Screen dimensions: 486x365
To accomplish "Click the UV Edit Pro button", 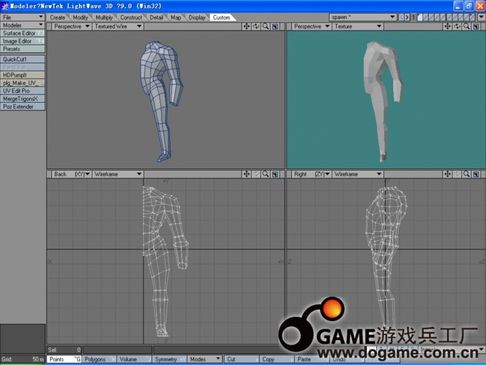I will pyautogui.click(x=22, y=91).
